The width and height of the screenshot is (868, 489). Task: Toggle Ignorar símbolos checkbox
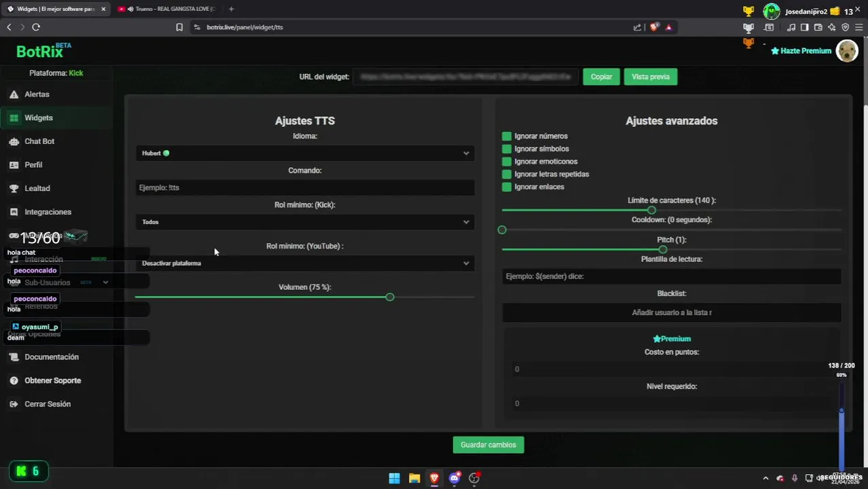(x=507, y=149)
